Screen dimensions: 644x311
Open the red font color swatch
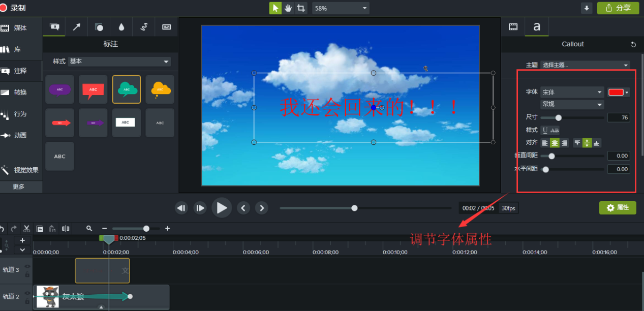click(x=619, y=92)
